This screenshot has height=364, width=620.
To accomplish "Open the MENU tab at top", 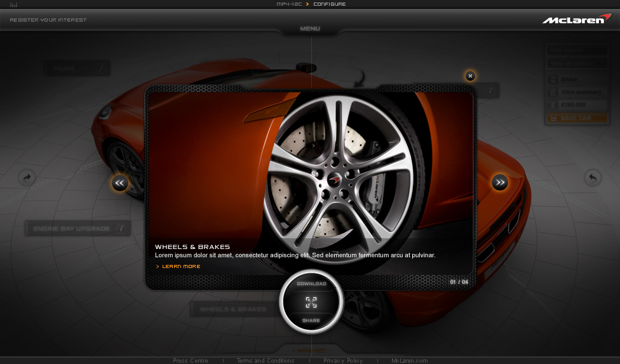I will coord(310,29).
